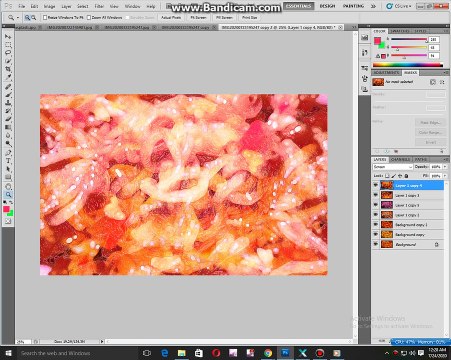The image size is (451, 360).
Task: Click the Add vector mask icon in Masks panel
Action: click(x=442, y=82)
